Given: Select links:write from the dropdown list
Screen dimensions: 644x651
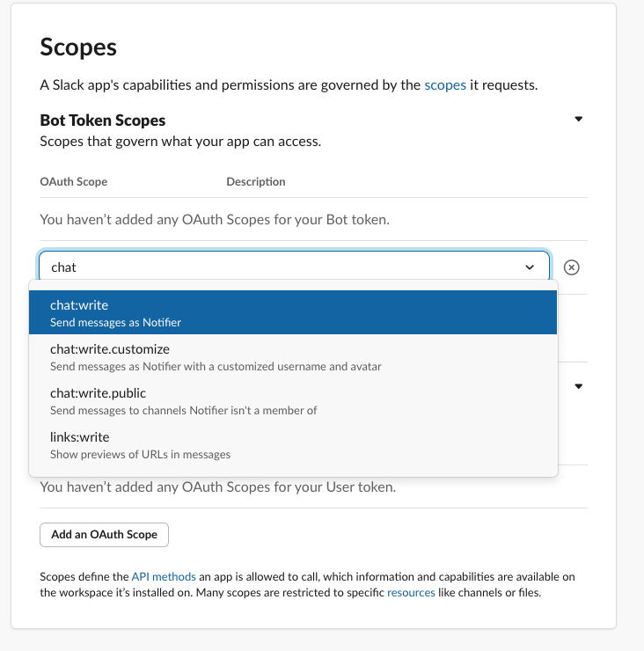Looking at the screenshot, I should (x=293, y=445).
